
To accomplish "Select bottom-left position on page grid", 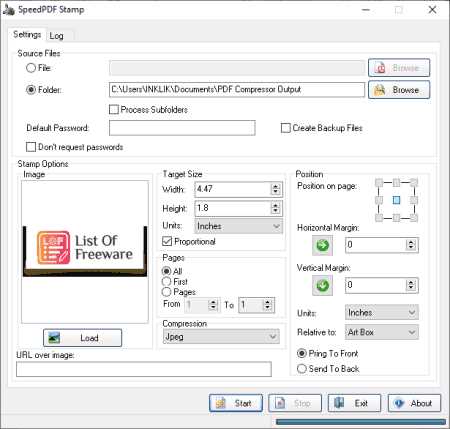I will [x=379, y=218].
